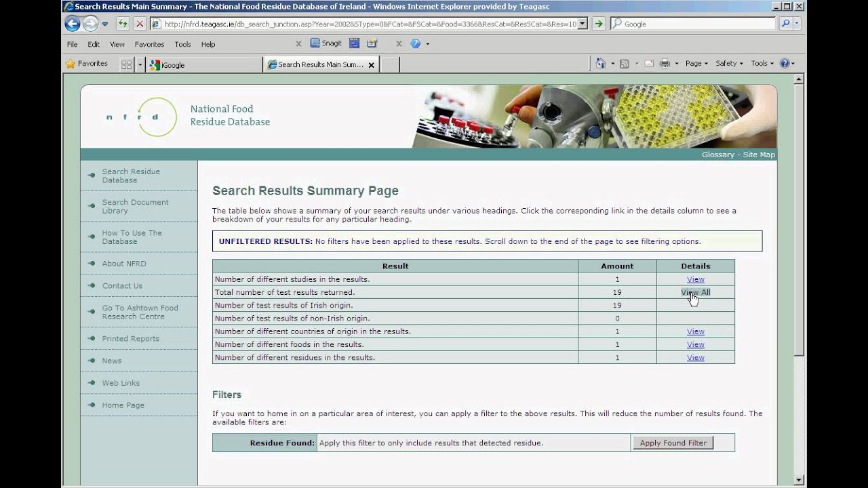Open the Tools menu in menu bar
The height and width of the screenshot is (488, 868).
(x=182, y=44)
